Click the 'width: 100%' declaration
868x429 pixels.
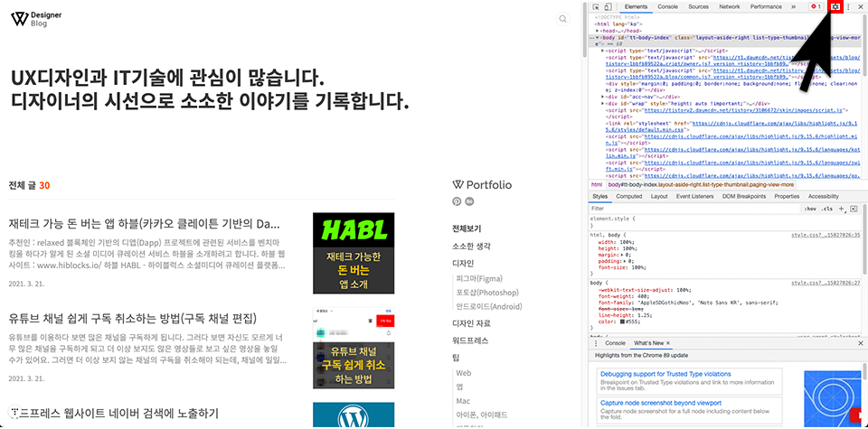pos(616,242)
